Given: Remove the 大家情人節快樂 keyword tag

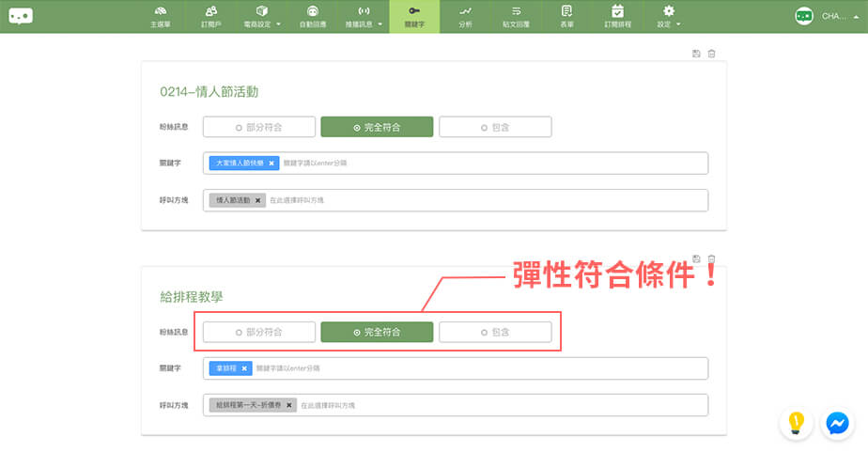Looking at the screenshot, I should (271, 163).
